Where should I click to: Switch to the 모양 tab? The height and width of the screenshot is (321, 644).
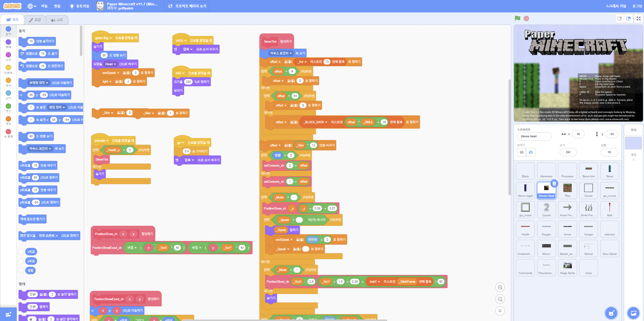35,20
